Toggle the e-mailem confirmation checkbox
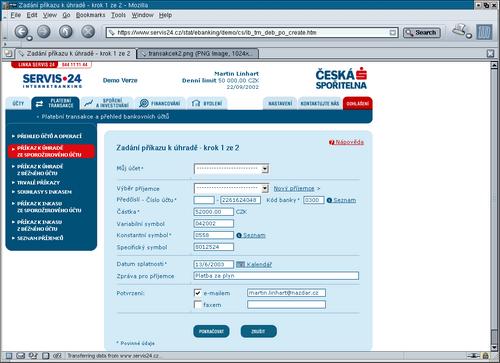The width and height of the screenshot is (500, 363). click(198, 293)
